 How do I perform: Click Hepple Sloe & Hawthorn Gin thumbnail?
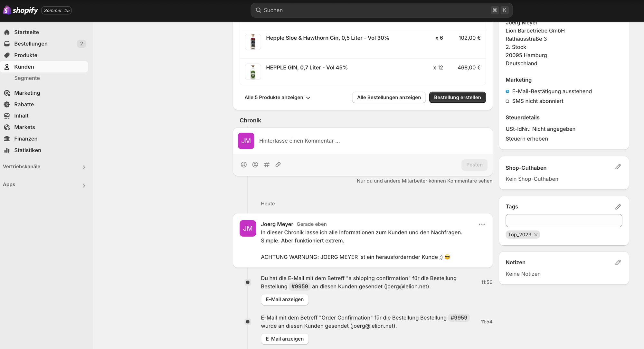click(x=253, y=42)
